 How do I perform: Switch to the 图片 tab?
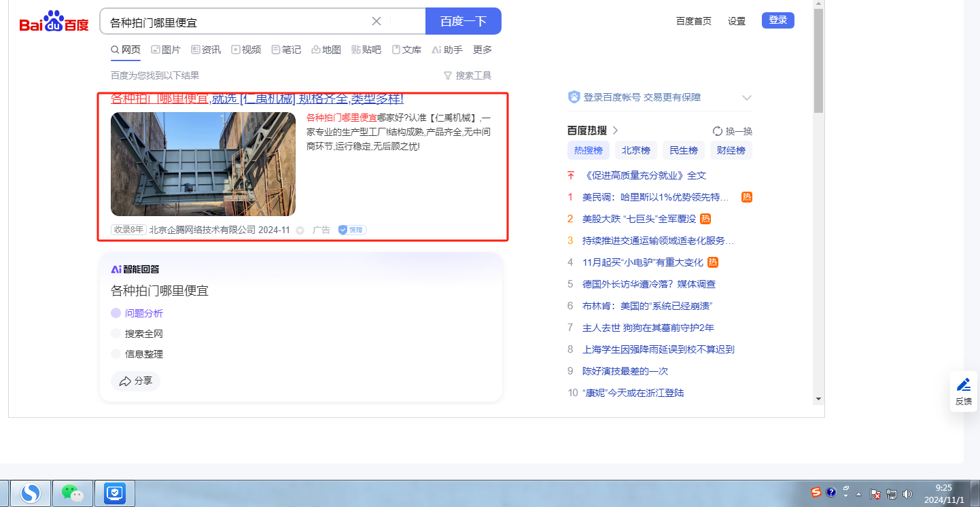coord(166,50)
